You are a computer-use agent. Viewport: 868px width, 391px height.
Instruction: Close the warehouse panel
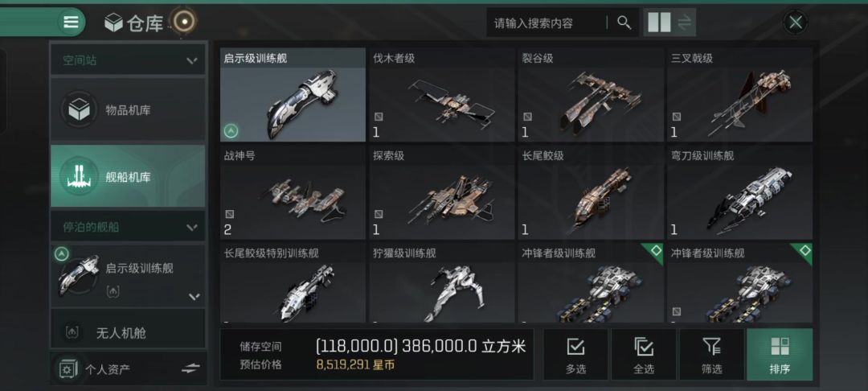pos(796,23)
